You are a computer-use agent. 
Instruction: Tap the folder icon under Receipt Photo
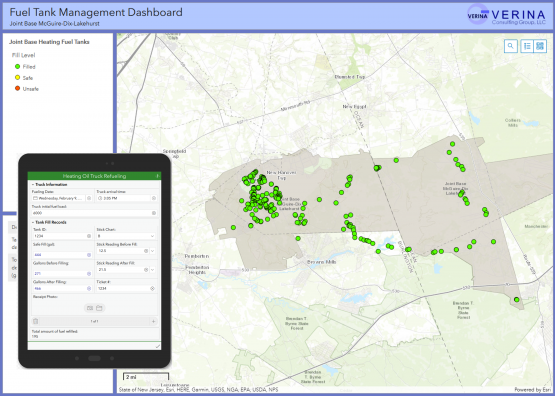[x=99, y=308]
